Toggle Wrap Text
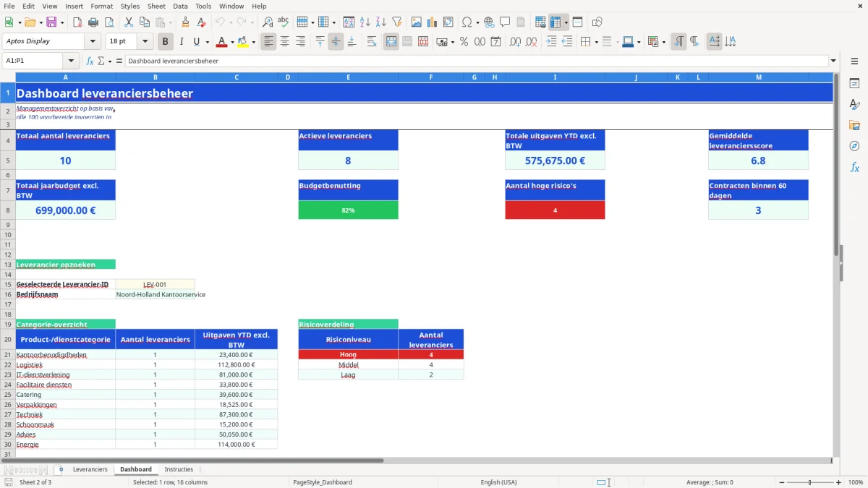The width and height of the screenshot is (868, 488). pyautogui.click(x=372, y=42)
